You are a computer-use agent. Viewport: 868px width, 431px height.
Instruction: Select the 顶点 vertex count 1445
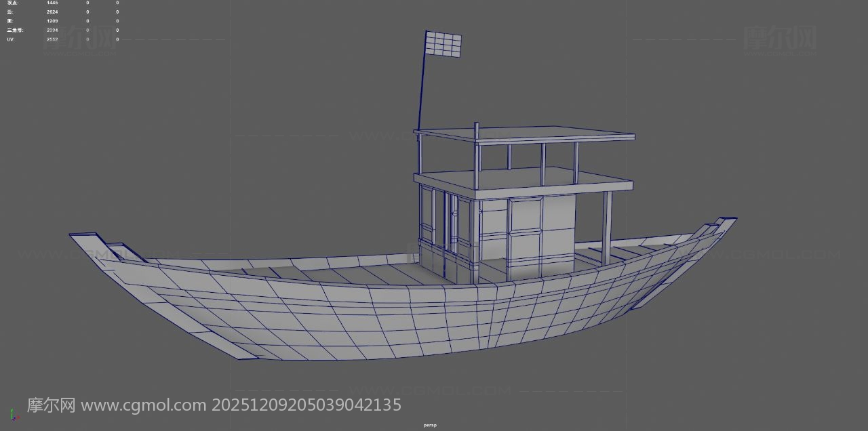click(52, 3)
